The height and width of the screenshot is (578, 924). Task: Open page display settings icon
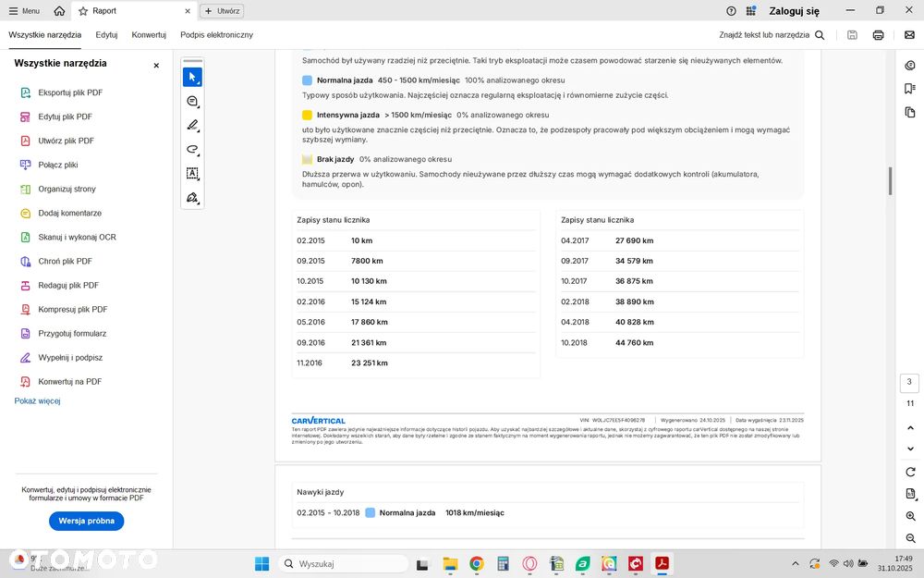point(910,494)
